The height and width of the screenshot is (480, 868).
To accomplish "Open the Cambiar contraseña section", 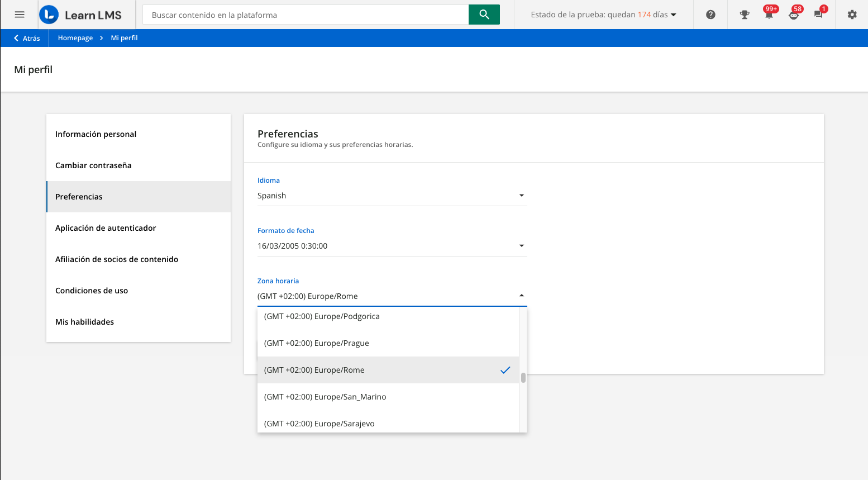I will coord(139,165).
